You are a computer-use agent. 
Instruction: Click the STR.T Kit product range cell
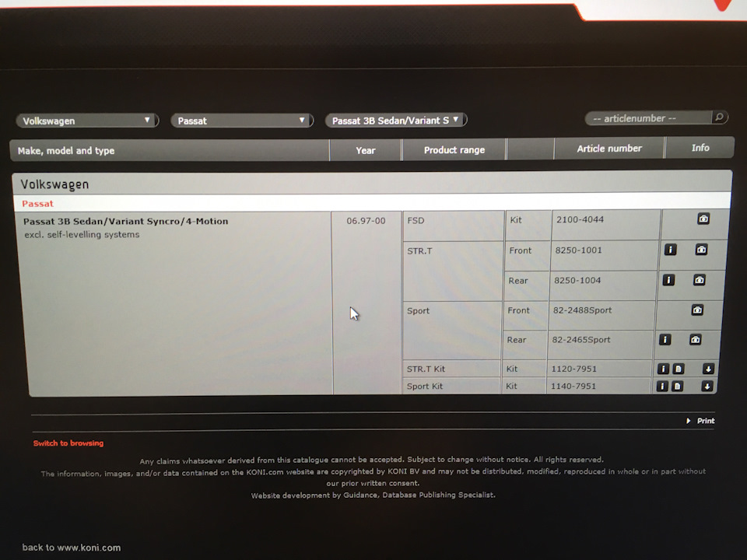click(451, 369)
